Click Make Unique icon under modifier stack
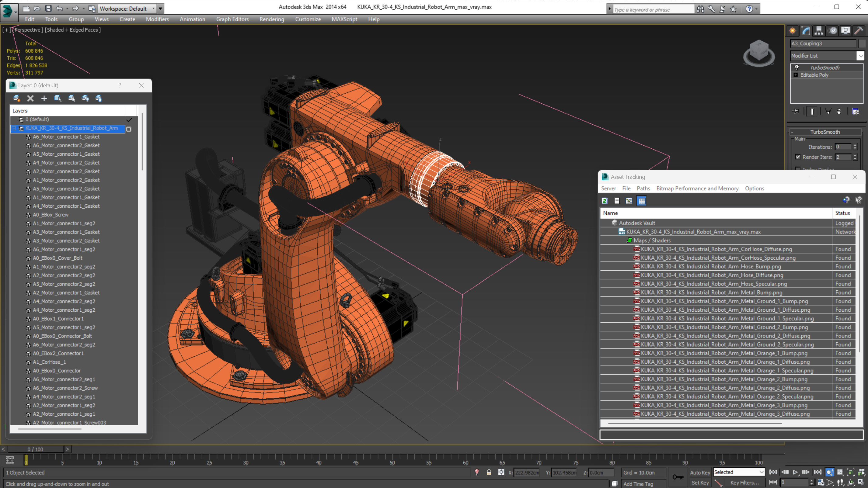 point(828,112)
